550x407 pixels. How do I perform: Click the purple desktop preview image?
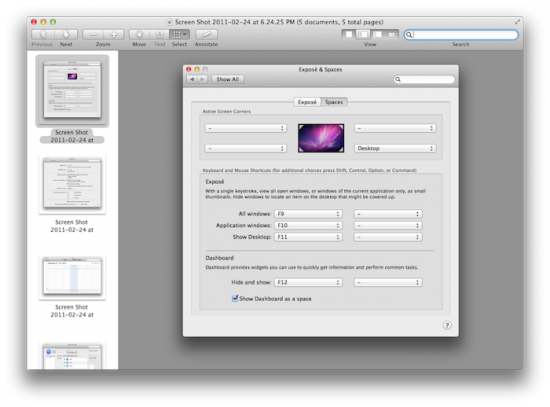point(321,138)
